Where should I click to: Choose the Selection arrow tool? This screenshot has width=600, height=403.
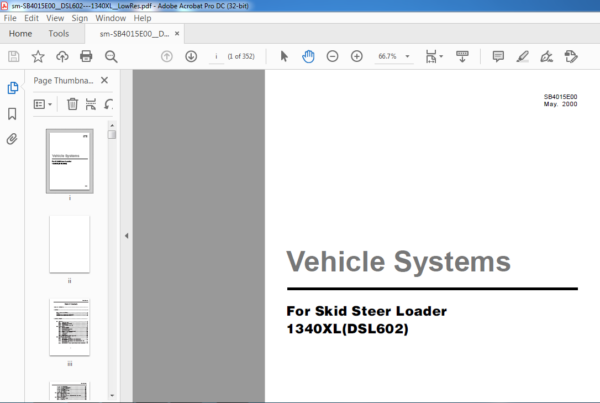pyautogui.click(x=284, y=57)
